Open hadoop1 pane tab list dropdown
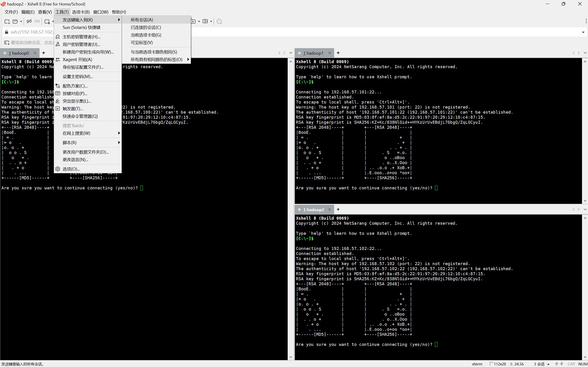This screenshot has width=588, height=367. (x=585, y=53)
